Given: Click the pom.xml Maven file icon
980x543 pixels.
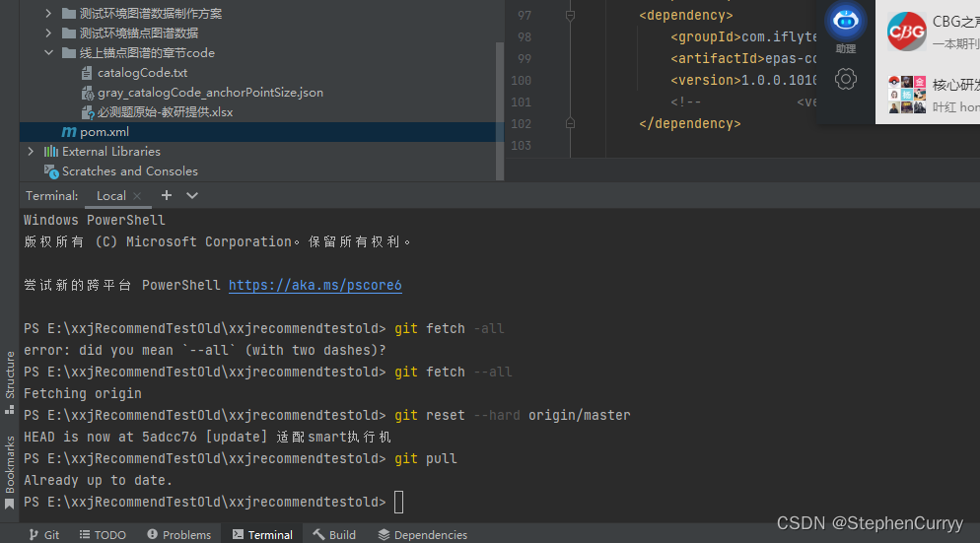Looking at the screenshot, I should (x=69, y=132).
